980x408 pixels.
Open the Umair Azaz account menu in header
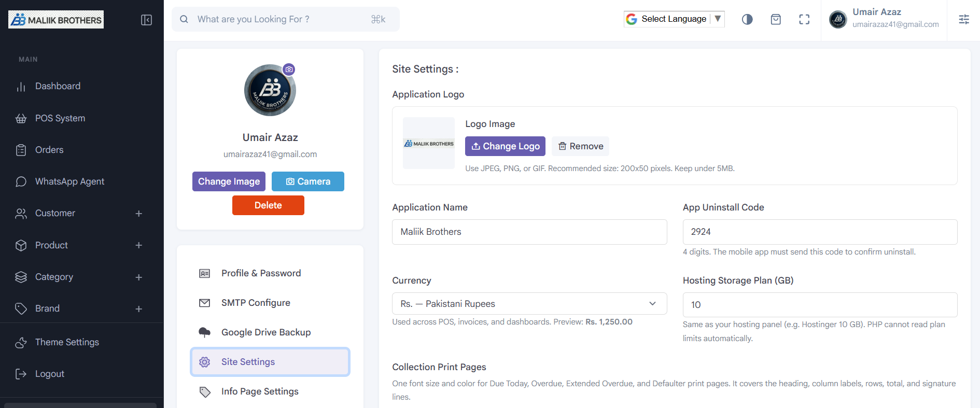(884, 19)
